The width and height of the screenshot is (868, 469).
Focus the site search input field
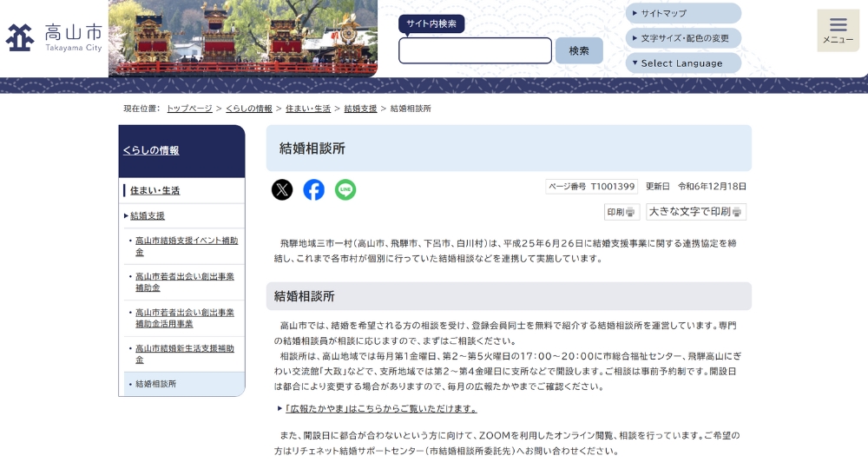(475, 51)
